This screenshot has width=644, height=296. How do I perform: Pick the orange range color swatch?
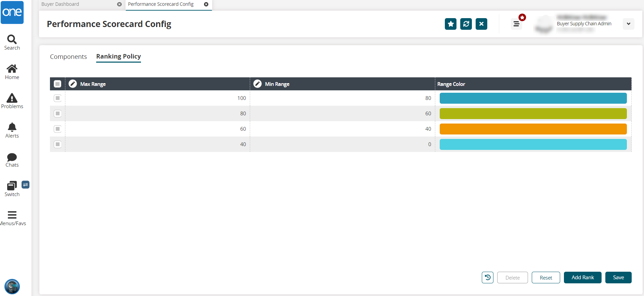(x=533, y=129)
